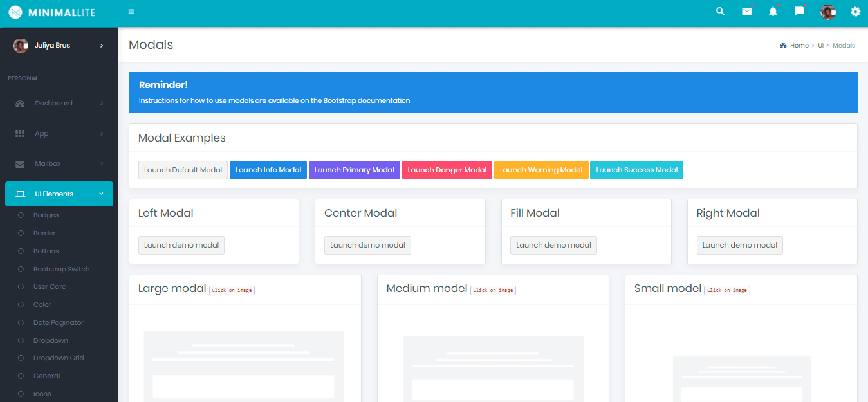The image size is (868, 402).
Task: Click the circle bullet beside User Card
Action: [x=21, y=287]
